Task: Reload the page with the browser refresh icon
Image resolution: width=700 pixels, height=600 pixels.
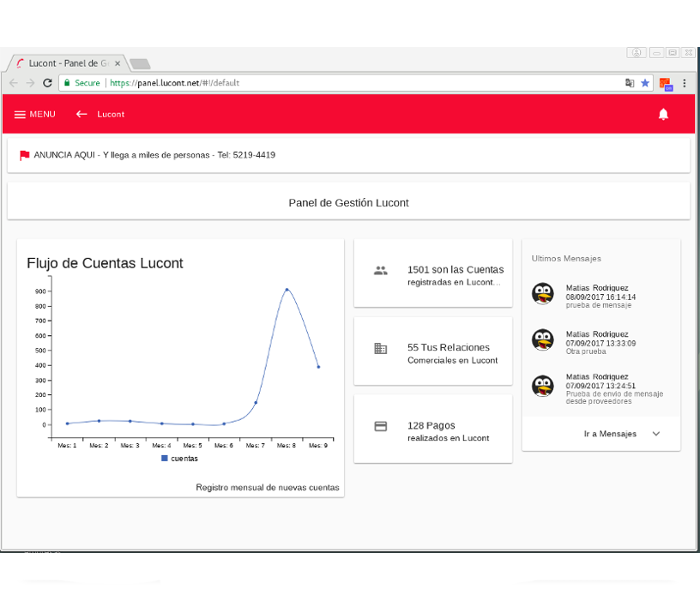Action: (x=47, y=83)
